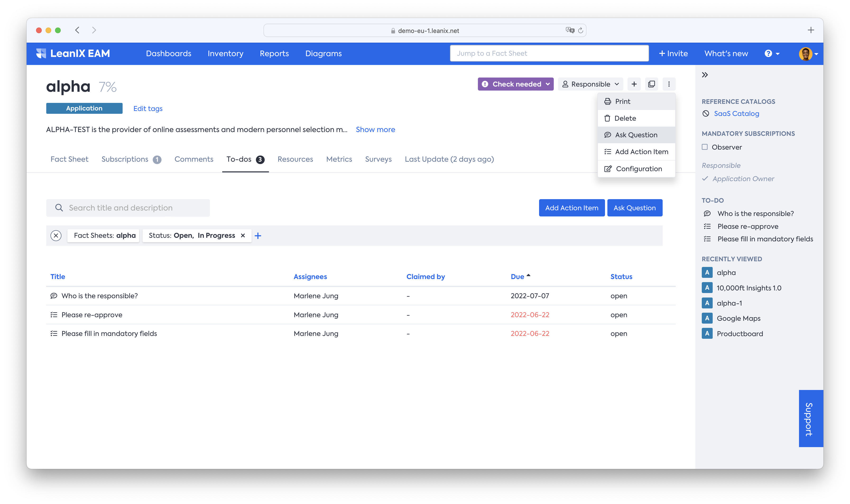Click the copy fact sheet icon

tap(651, 84)
